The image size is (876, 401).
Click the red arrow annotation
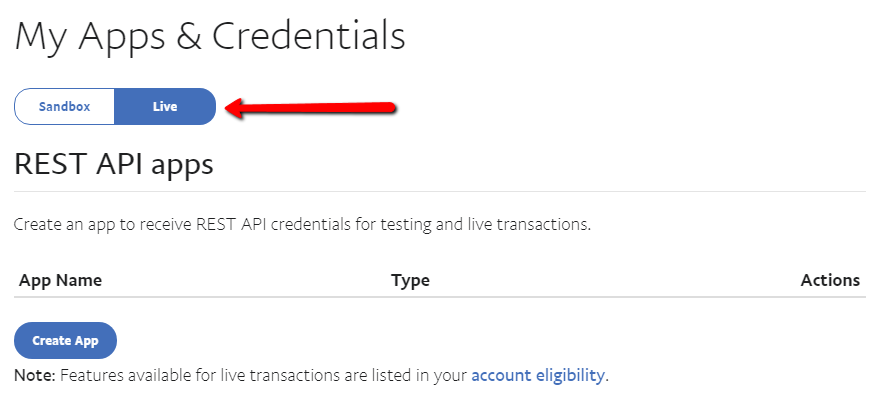tap(312, 107)
